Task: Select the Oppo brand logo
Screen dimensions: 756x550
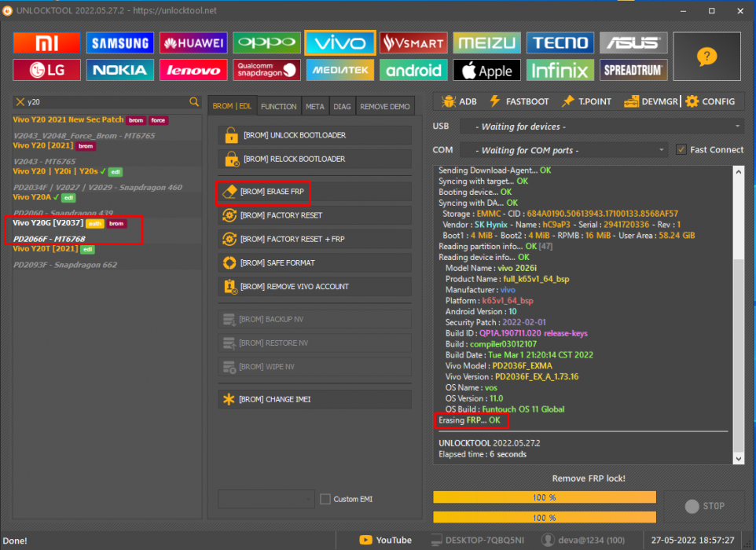Action: point(266,43)
